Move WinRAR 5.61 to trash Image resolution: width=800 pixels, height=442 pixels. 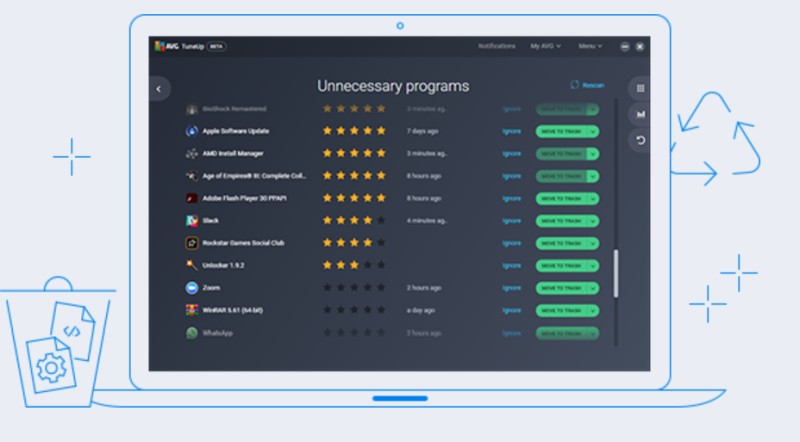point(561,311)
